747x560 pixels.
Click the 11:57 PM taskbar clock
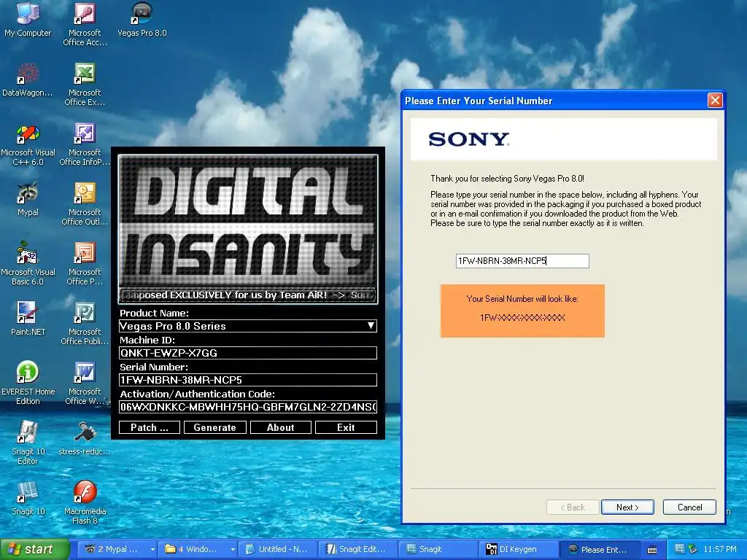pos(719,549)
